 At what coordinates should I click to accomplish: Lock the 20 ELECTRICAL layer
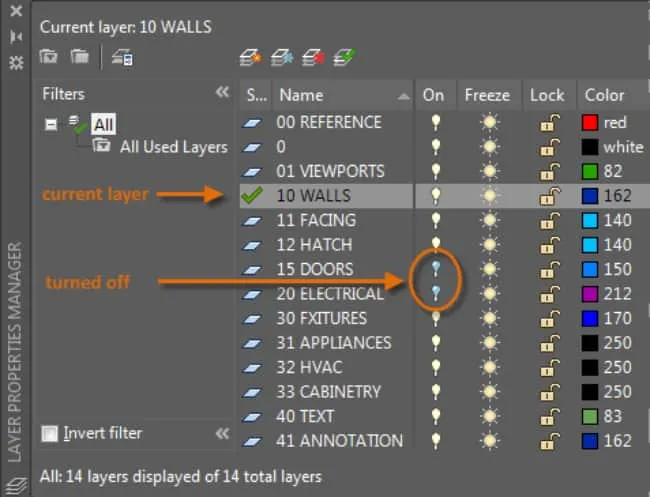click(x=549, y=294)
